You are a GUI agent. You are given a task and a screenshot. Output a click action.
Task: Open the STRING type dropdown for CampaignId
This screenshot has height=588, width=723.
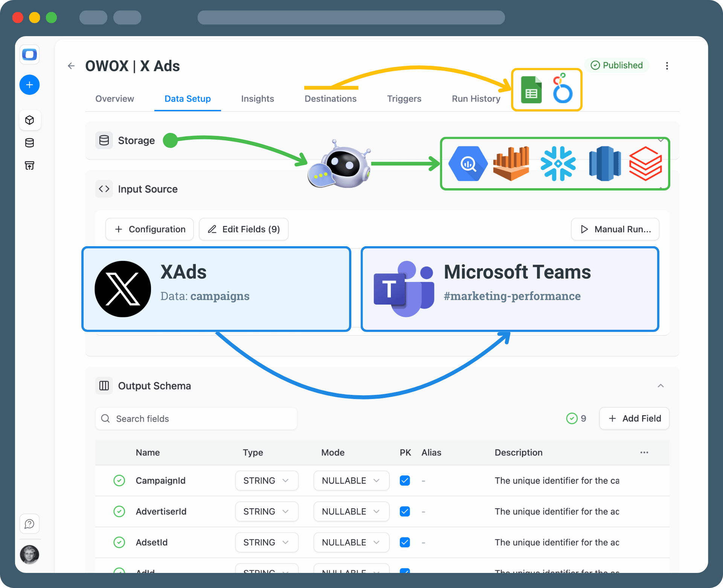coord(267,481)
